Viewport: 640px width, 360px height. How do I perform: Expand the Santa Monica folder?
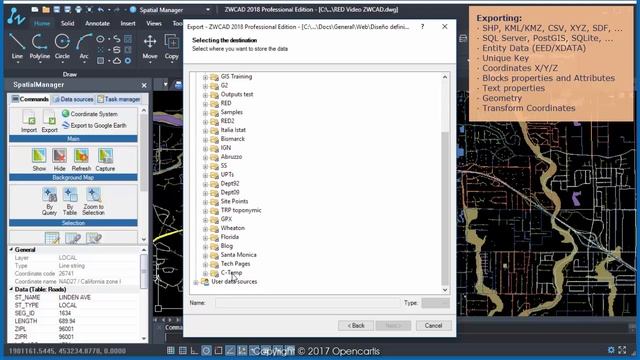point(205,255)
